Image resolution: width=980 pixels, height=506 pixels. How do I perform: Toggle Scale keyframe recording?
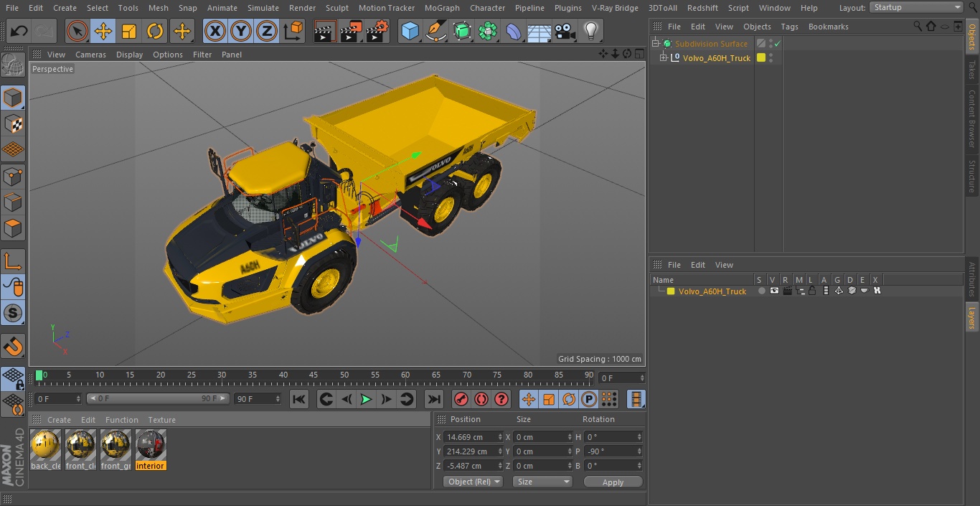click(x=549, y=399)
